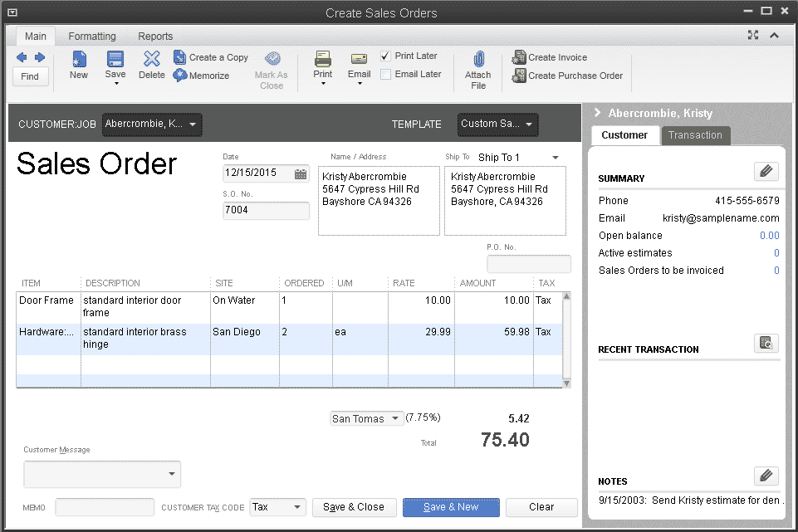
Task: Open the Date calendar picker icon
Action: [x=301, y=174]
